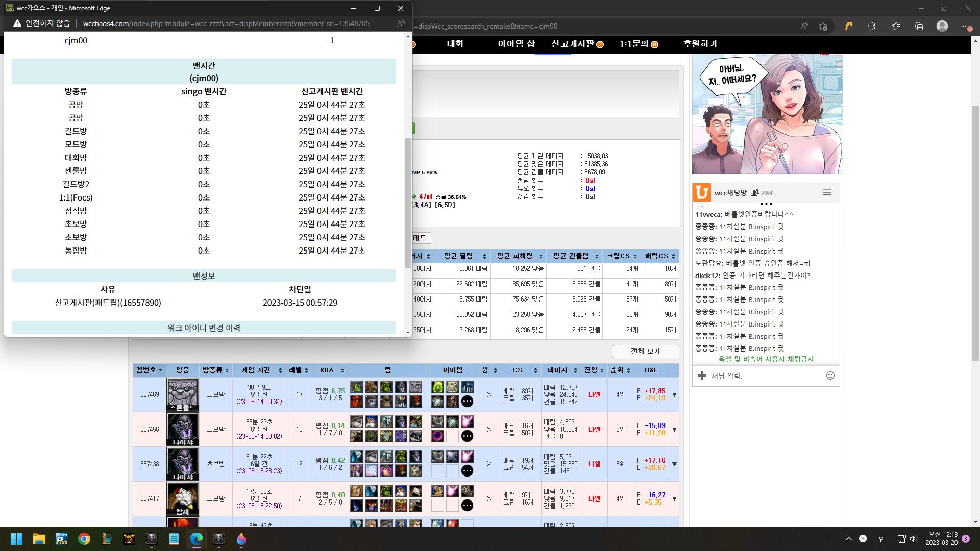Image resolution: width=980 pixels, height=551 pixels.
Task: Open the 후원하기 menu item
Action: (700, 44)
